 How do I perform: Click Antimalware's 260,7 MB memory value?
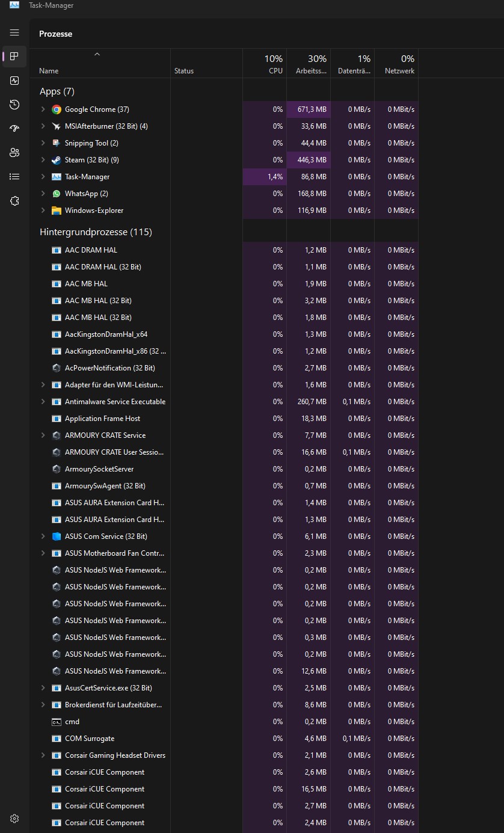[312, 402]
